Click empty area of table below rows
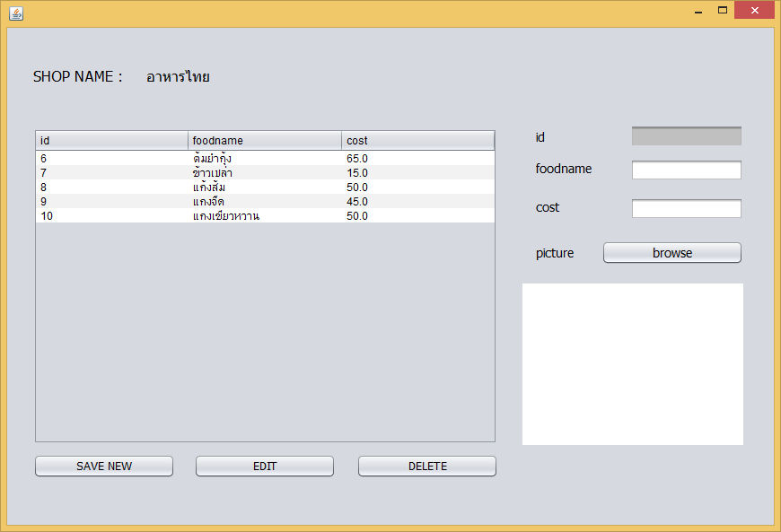Image resolution: width=781 pixels, height=532 pixels. [x=265, y=332]
